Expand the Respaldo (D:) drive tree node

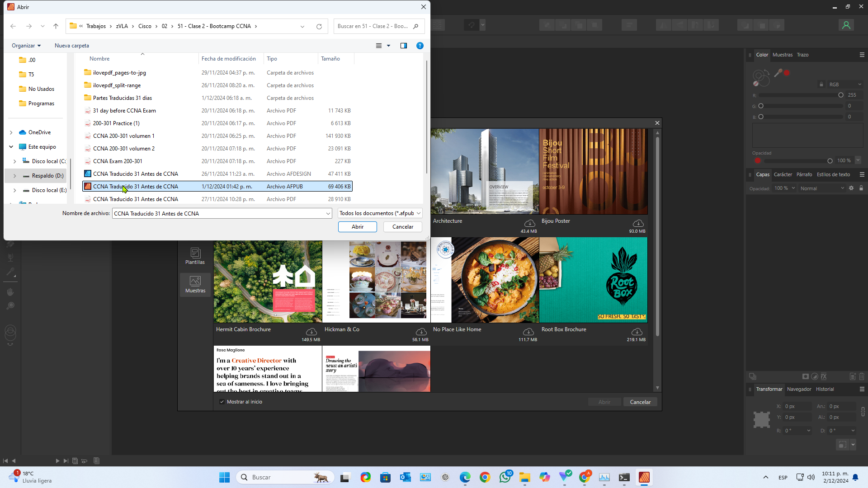(x=14, y=176)
